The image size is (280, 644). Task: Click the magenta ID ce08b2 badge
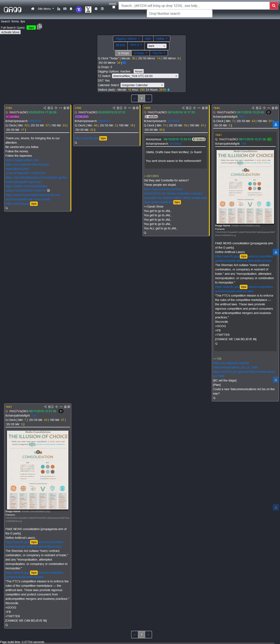tap(12, 117)
